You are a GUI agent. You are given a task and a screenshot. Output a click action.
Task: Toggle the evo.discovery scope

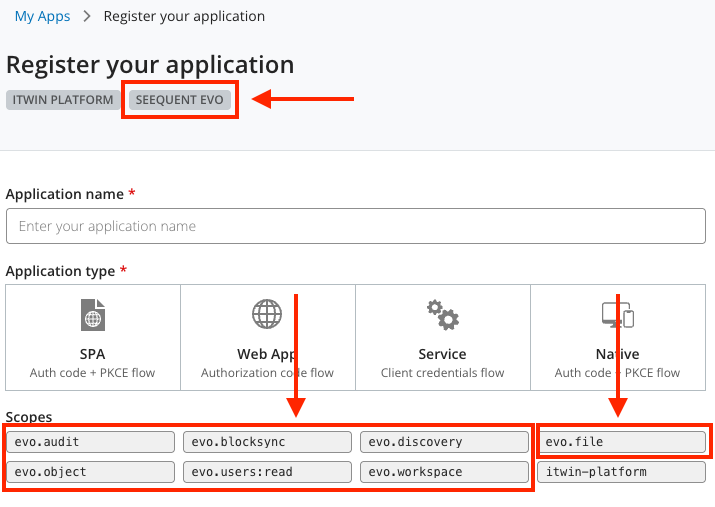pos(444,442)
